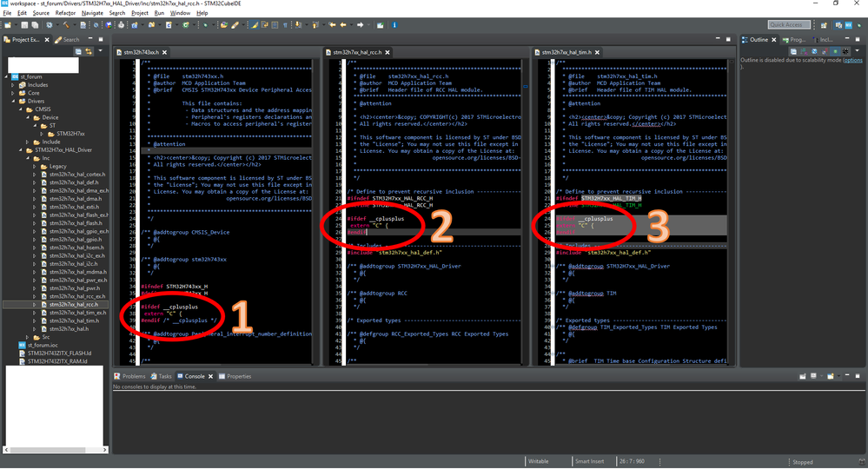Viewport: 868px width, 469px height.
Task: Click the options link in Outline
Action: point(852,60)
